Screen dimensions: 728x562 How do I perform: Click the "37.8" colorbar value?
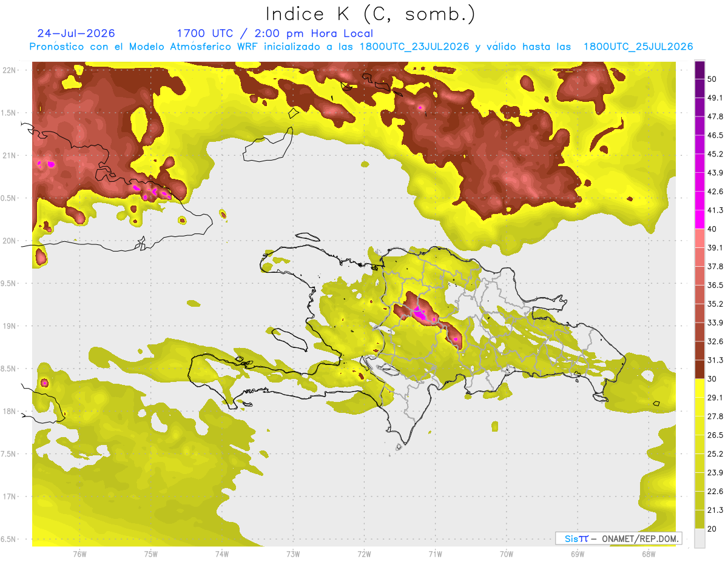click(x=715, y=266)
